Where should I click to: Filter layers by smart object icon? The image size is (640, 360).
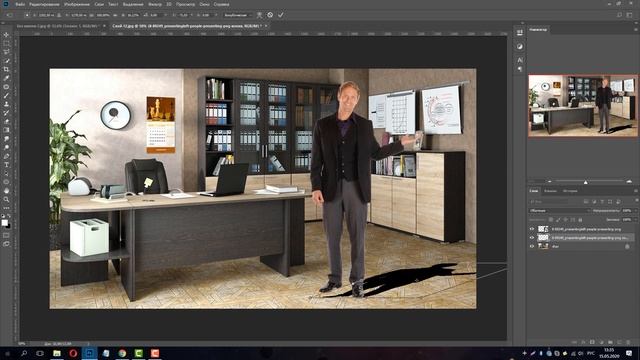tap(618, 202)
